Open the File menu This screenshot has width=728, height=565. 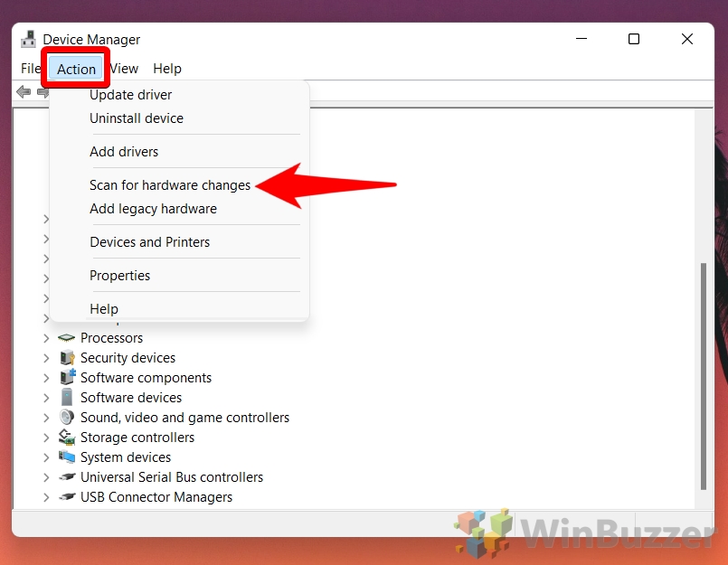[x=30, y=69]
